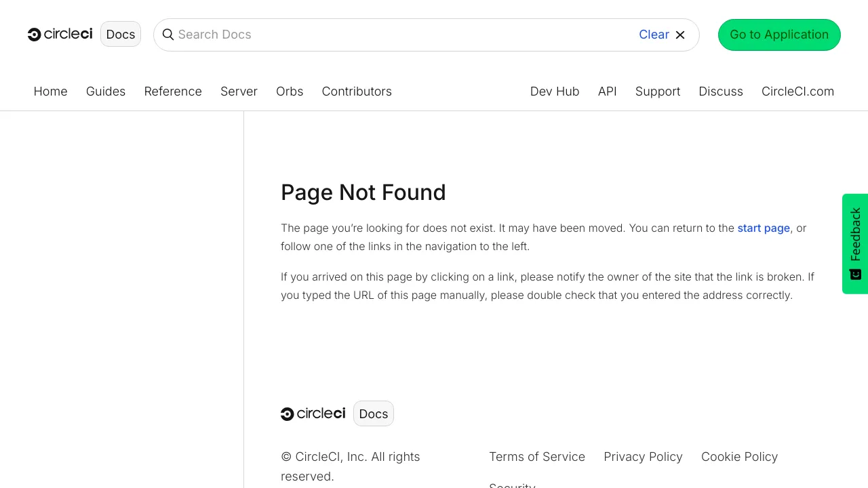This screenshot has width=868, height=488.
Task: Open Privacy Policy link
Action: coord(643,457)
